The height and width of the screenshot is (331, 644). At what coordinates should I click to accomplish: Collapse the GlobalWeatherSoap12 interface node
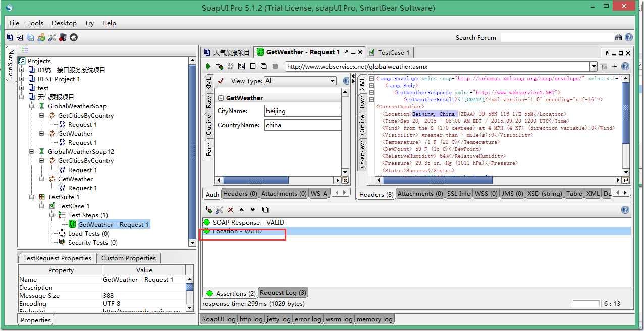tap(32, 152)
